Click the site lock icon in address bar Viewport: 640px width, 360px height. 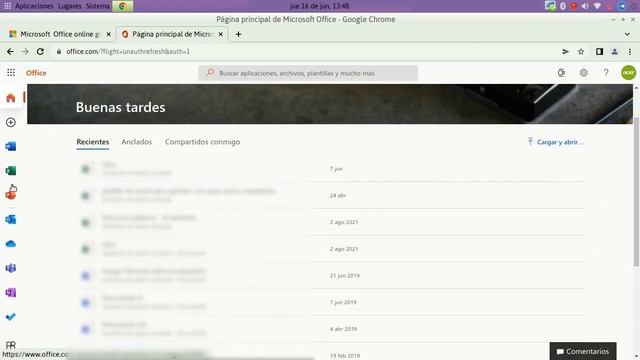(59, 51)
